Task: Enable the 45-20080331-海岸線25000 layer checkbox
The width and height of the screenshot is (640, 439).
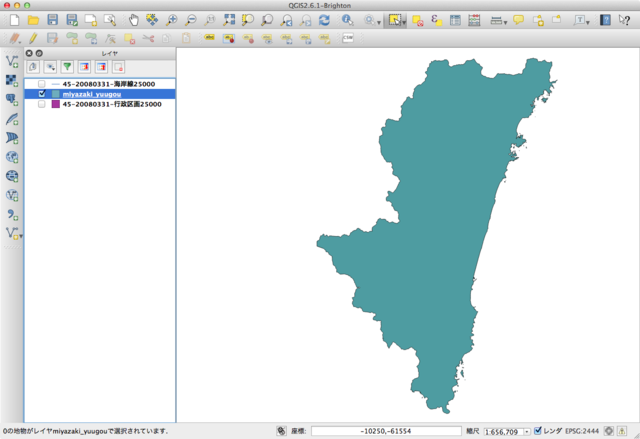Action: point(42,84)
